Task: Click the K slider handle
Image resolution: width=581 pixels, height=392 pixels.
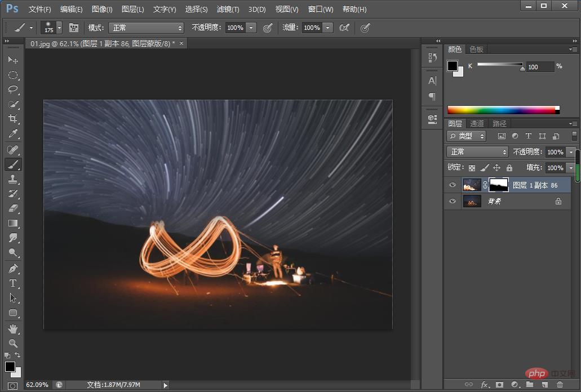Action: click(x=522, y=68)
